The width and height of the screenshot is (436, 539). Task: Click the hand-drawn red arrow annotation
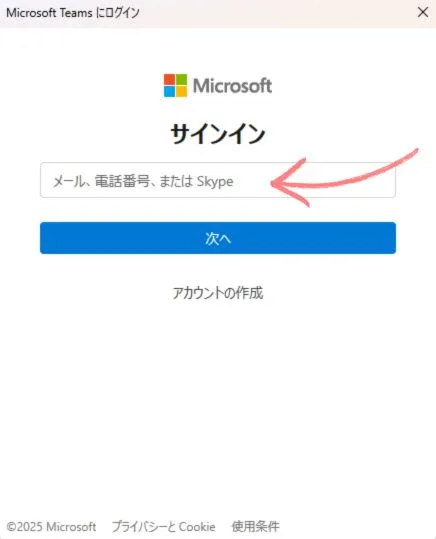345,178
